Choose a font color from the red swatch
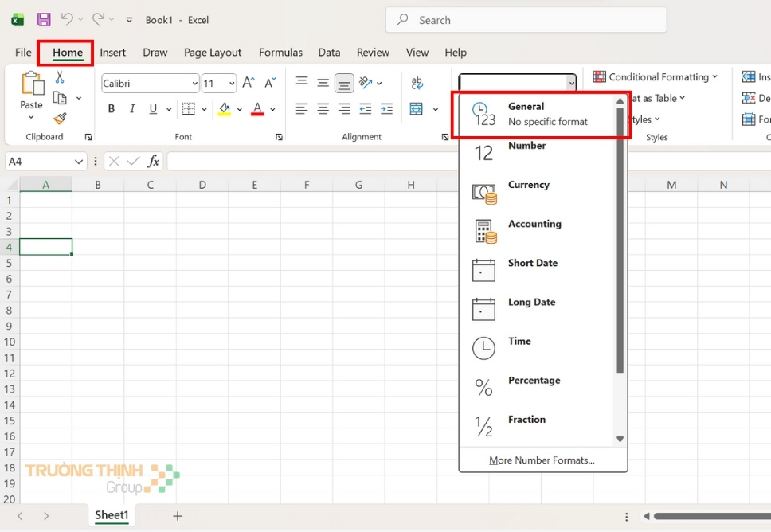Image resolution: width=771 pixels, height=532 pixels. point(256,108)
